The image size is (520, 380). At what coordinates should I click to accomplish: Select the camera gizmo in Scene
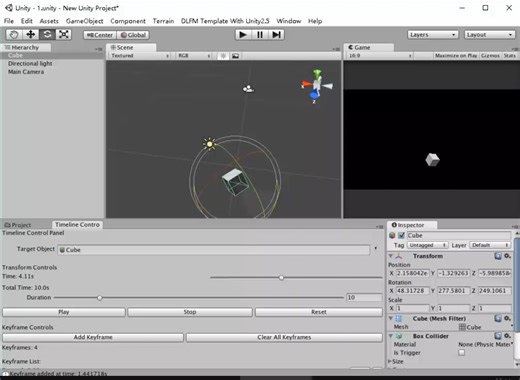pyautogui.click(x=248, y=89)
